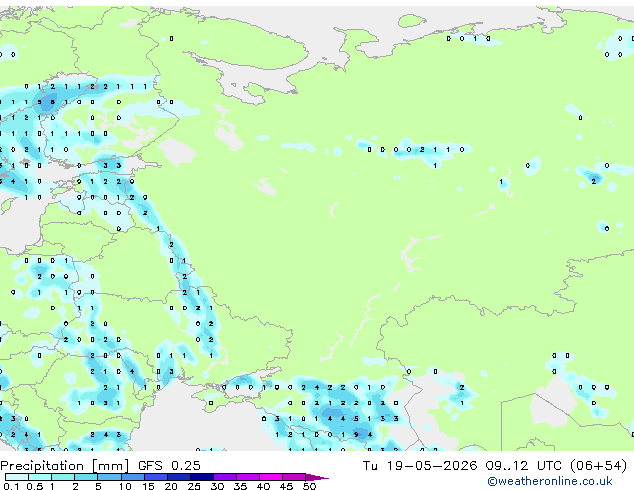
Task: Click the '(06+54)' run offset text
Action: (598, 466)
